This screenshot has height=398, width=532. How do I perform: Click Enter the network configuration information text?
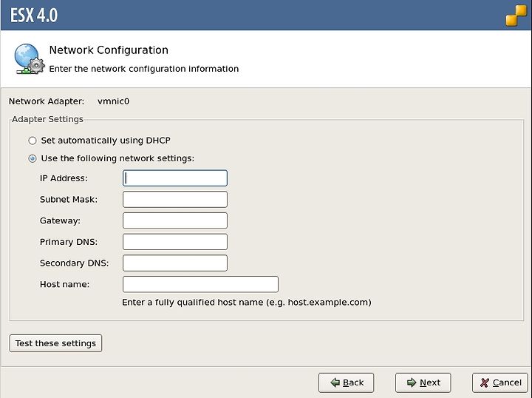click(144, 69)
